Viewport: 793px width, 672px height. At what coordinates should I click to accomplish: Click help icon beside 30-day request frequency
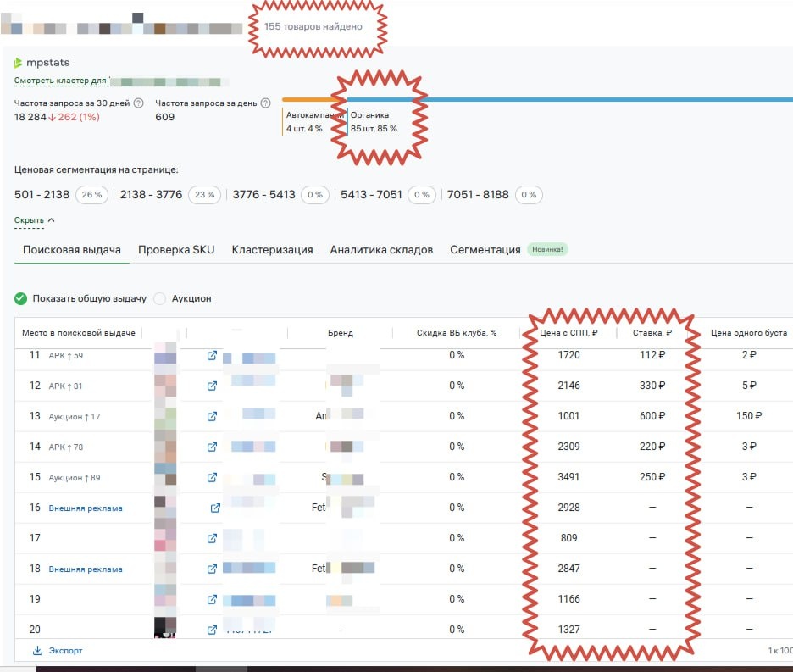pos(138,103)
